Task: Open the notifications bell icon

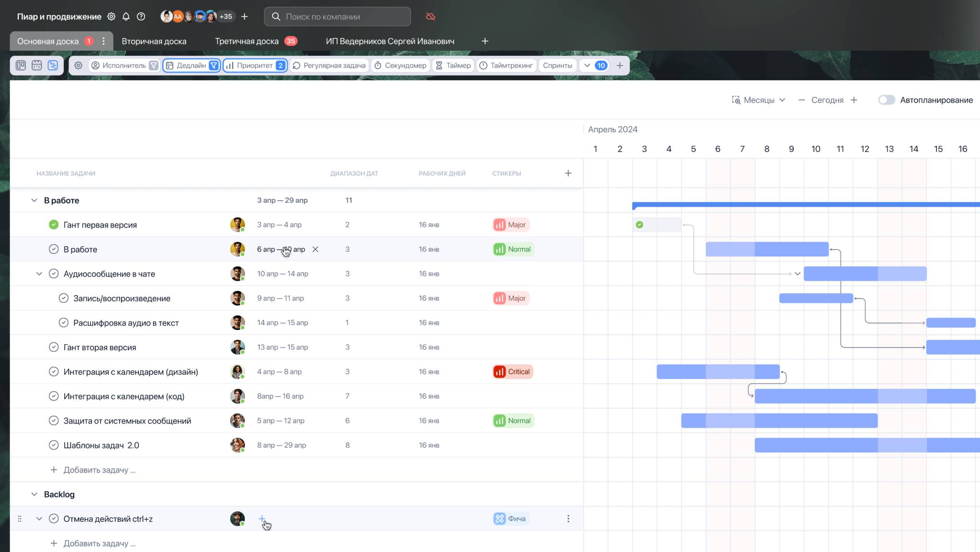Action: (x=126, y=17)
